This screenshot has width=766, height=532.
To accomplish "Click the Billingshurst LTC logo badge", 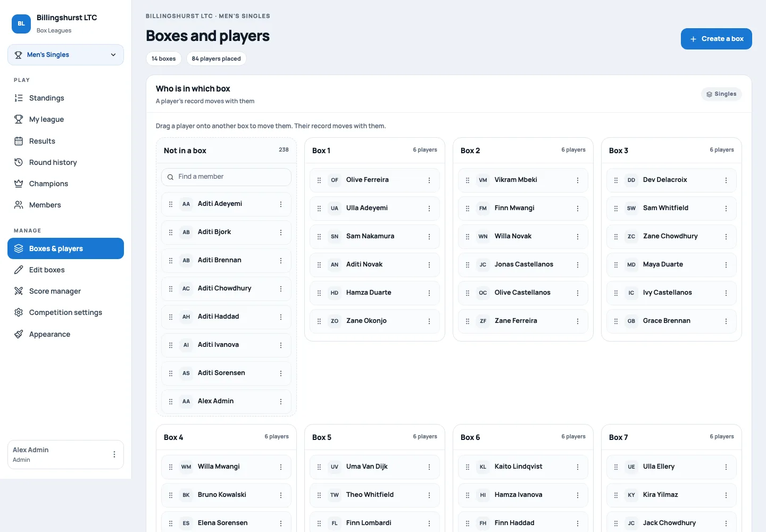I will pyautogui.click(x=21, y=24).
